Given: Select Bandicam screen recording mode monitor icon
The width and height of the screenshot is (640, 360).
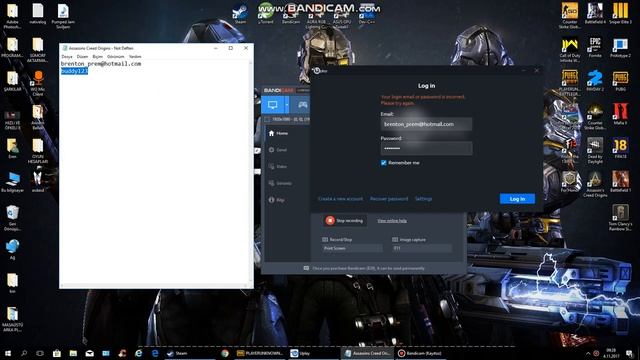Looking at the screenshot, I should (273, 105).
